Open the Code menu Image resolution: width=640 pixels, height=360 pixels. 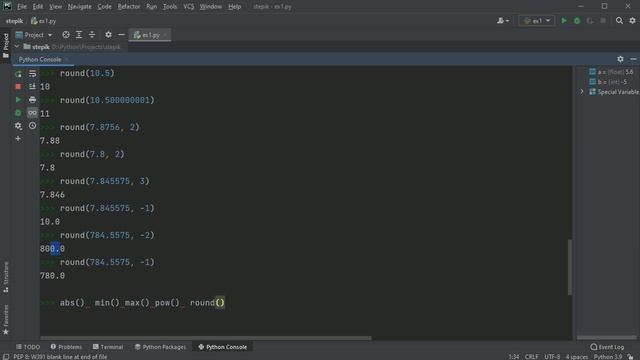(x=104, y=7)
